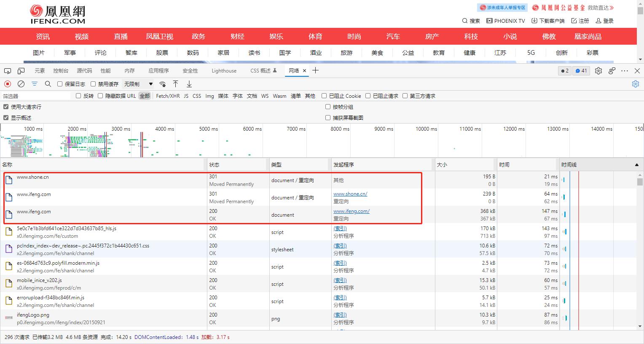Click the script icon of mobile_inice_v202.js row

click(9, 283)
